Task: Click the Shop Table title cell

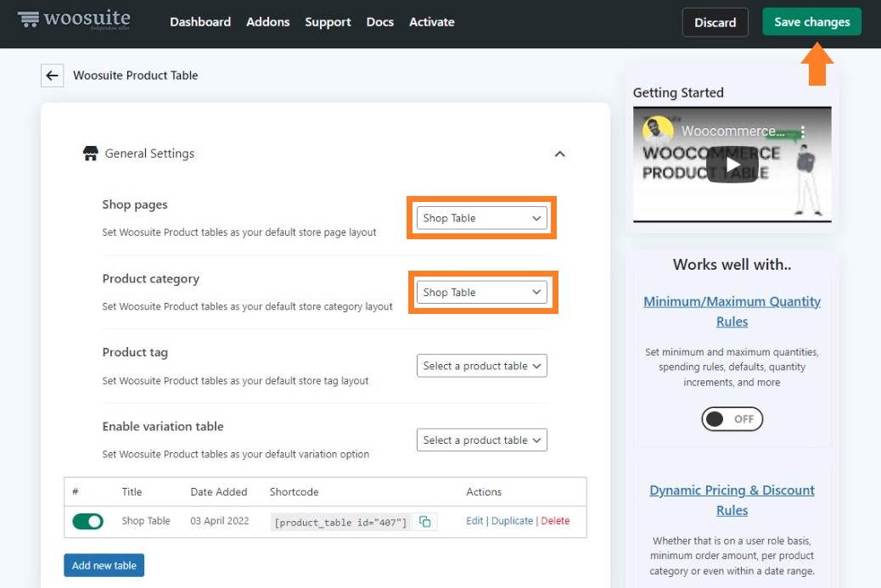Action: point(145,521)
